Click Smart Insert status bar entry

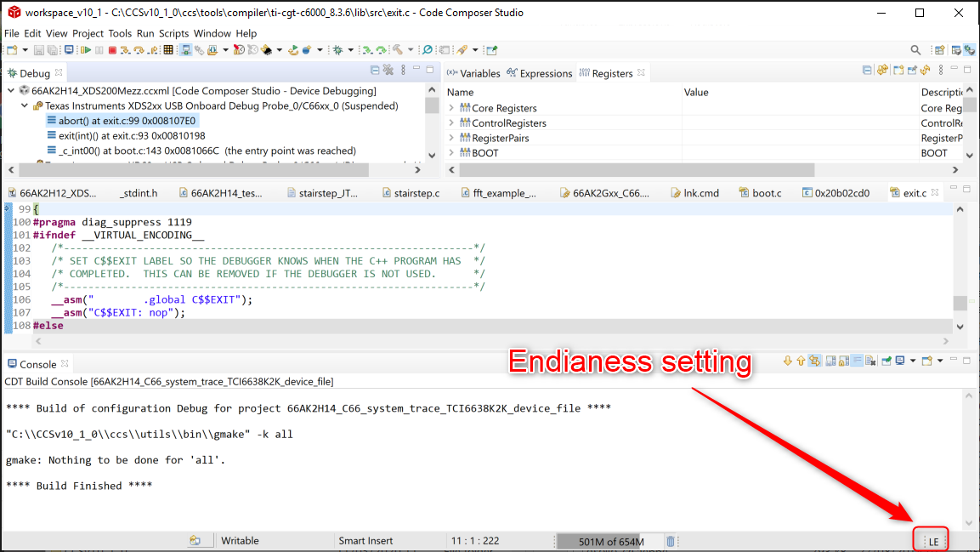coord(365,541)
